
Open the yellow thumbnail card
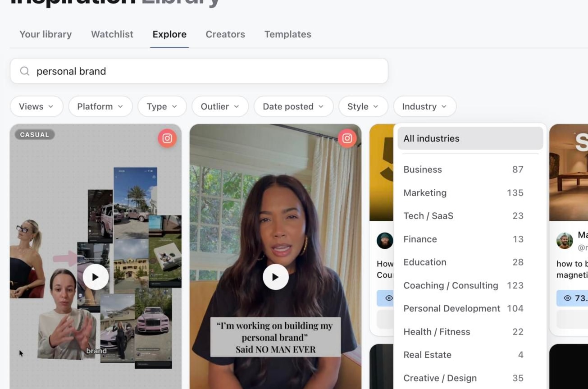382,173
